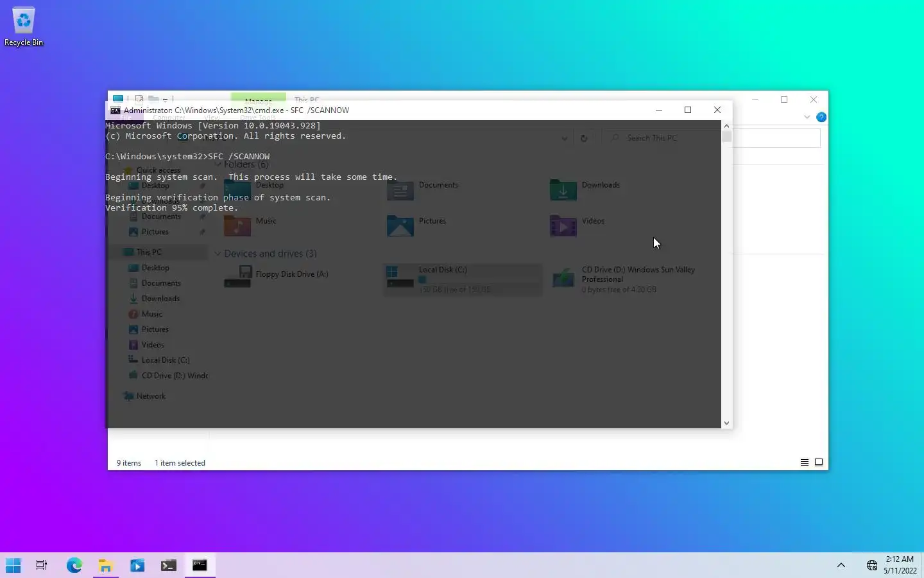The image size is (924, 578).
Task: Expand the File Explorer ribbon chevron
Action: [x=807, y=117]
